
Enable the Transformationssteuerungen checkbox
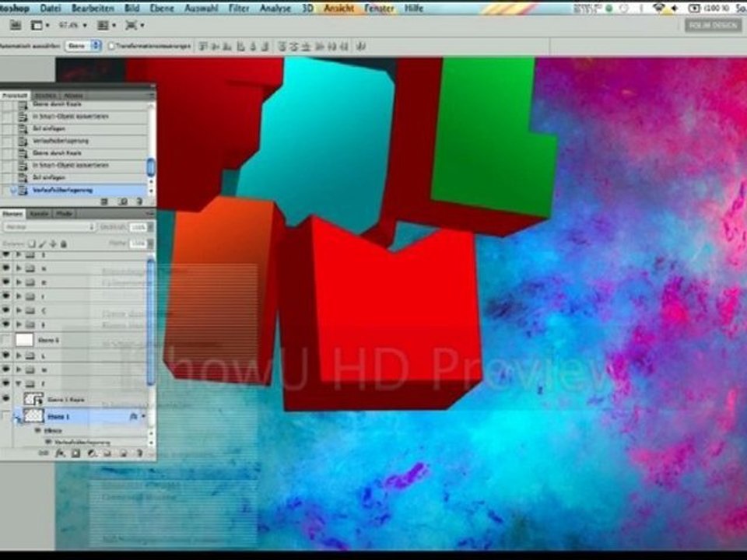111,46
